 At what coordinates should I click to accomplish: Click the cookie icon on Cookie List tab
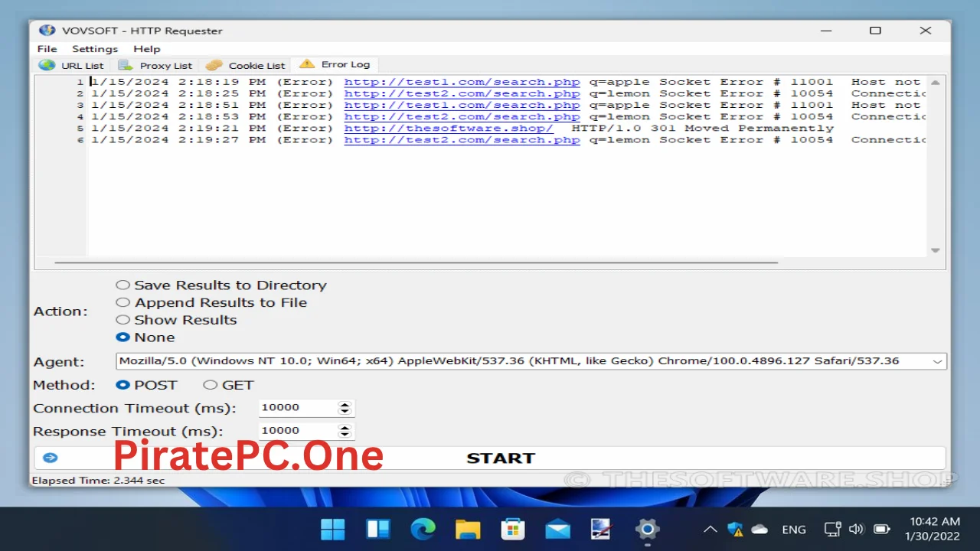(x=214, y=65)
